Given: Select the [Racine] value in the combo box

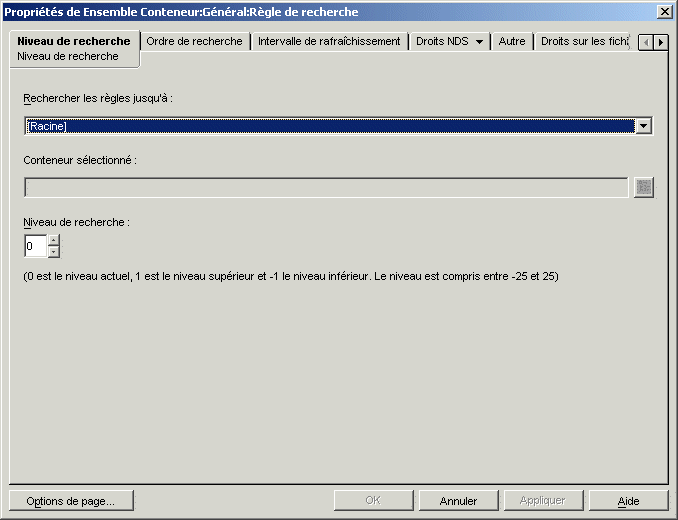Looking at the screenshot, I should tap(330, 126).
